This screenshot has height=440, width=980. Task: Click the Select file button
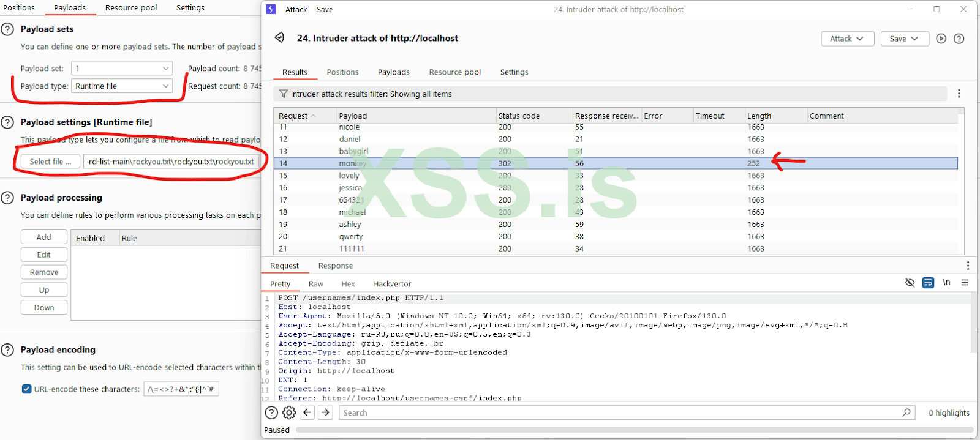[50, 162]
